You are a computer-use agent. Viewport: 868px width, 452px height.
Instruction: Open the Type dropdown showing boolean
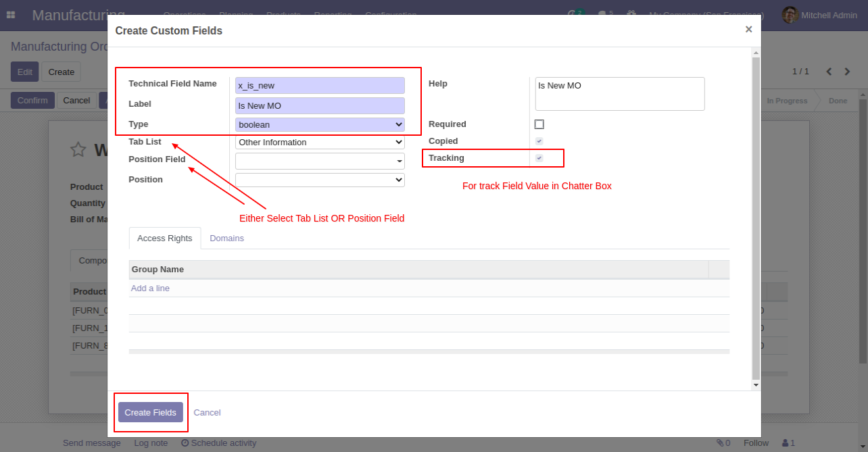[x=320, y=125]
